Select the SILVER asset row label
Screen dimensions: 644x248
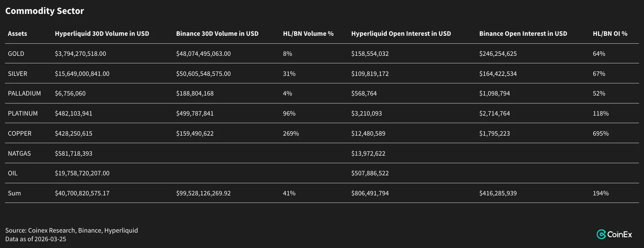click(18, 74)
